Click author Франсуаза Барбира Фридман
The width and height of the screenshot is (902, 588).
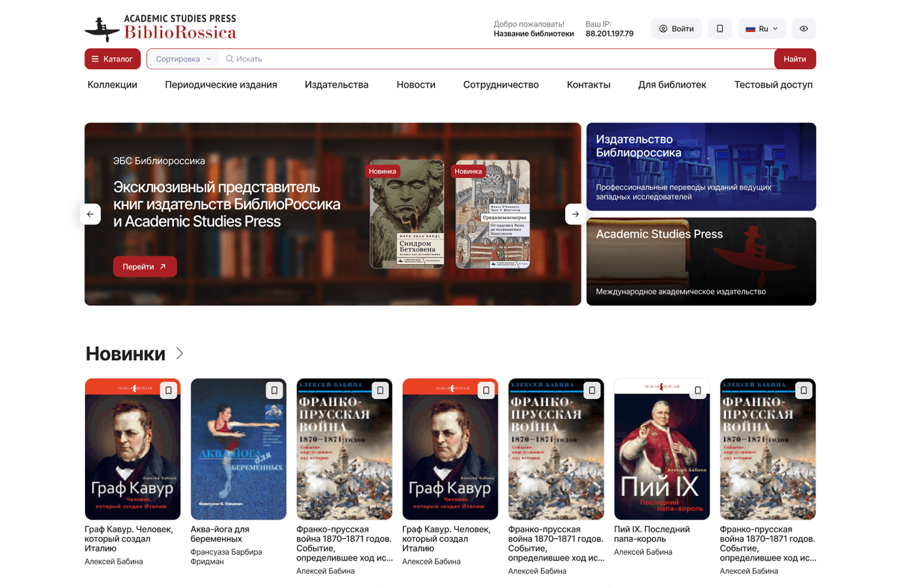point(226,556)
